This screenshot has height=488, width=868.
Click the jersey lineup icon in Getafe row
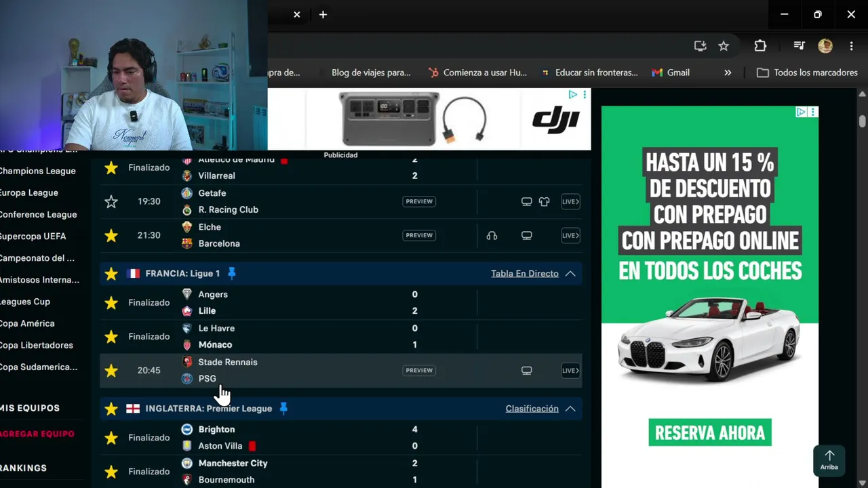[544, 201]
